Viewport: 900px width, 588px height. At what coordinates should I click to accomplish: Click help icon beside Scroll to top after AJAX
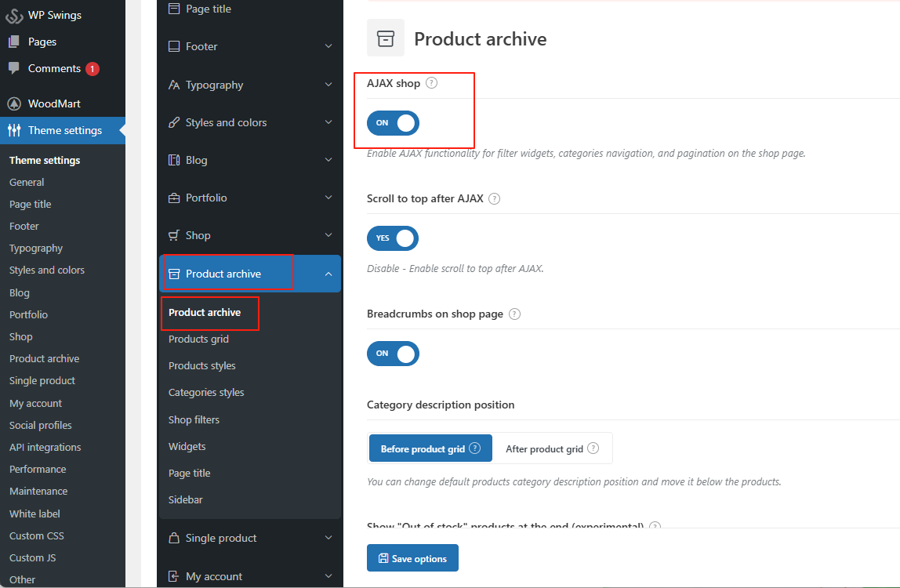pyautogui.click(x=494, y=199)
